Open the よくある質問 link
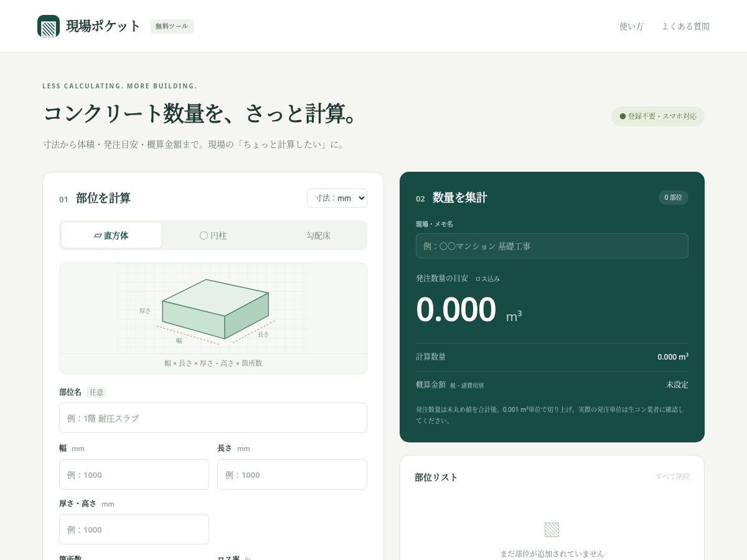747x560 pixels. (x=685, y=26)
